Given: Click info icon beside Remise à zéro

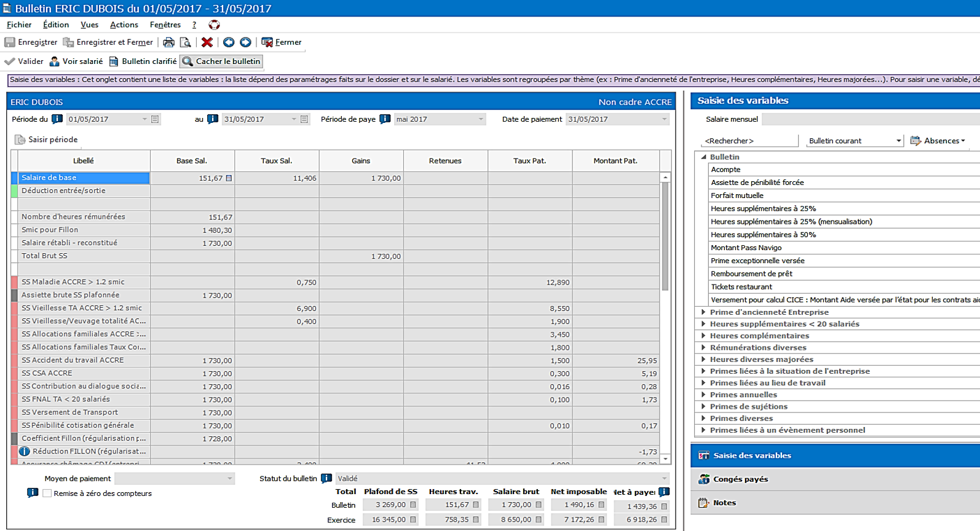Looking at the screenshot, I should 33,493.
